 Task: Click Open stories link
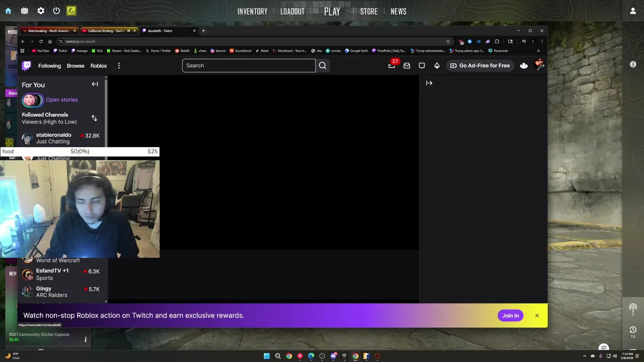click(61, 100)
